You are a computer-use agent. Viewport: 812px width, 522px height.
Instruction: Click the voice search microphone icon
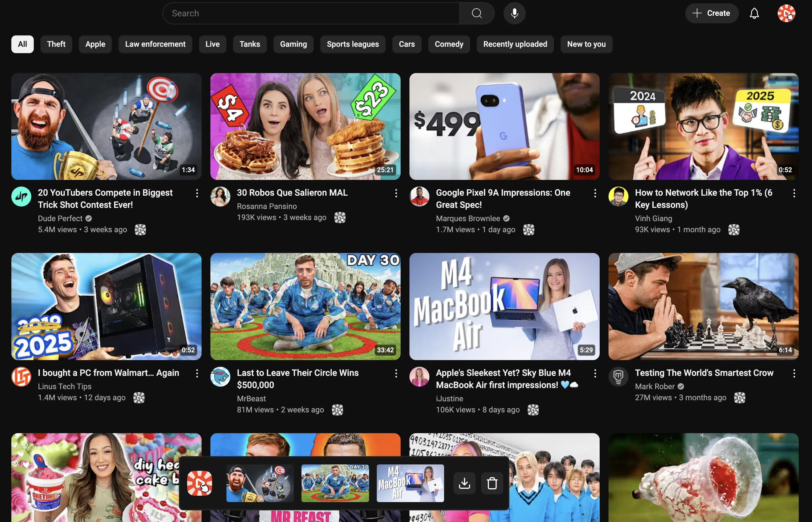(x=514, y=13)
